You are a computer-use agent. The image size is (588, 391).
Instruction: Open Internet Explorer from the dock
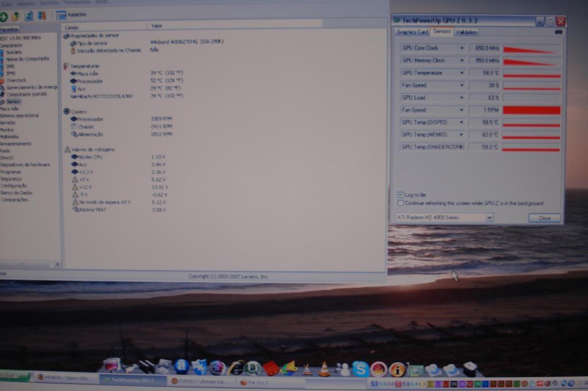pos(235,369)
